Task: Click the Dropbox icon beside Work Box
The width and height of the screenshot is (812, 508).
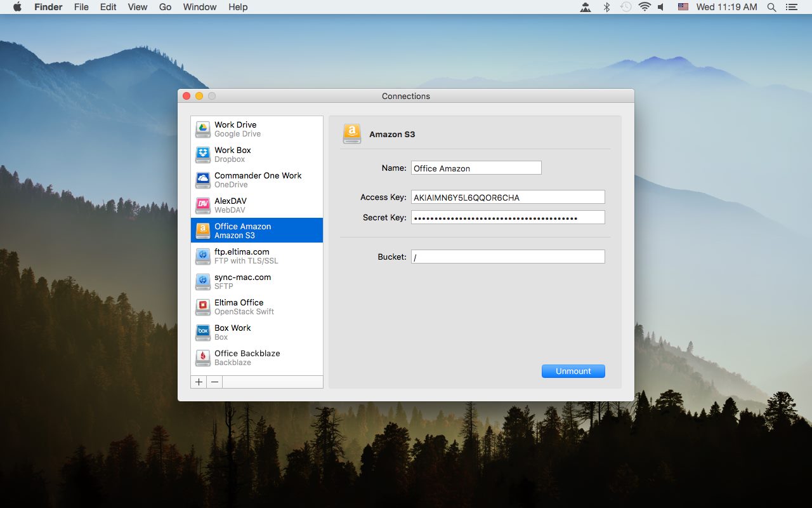Action: [202, 154]
